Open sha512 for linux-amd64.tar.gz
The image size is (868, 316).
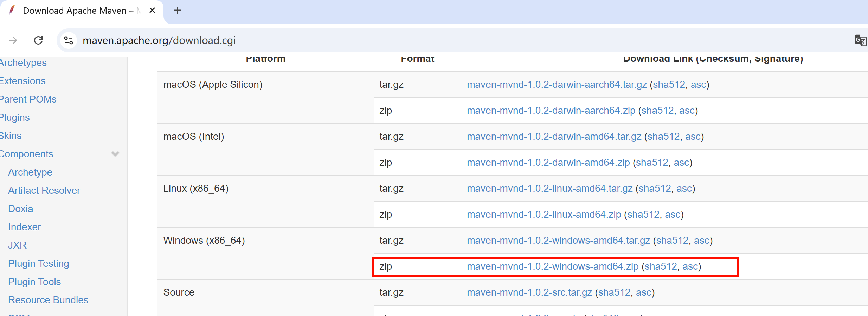click(655, 189)
